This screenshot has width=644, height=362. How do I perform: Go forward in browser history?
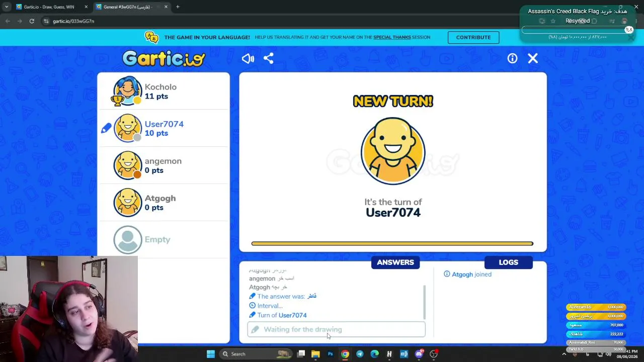tap(20, 21)
